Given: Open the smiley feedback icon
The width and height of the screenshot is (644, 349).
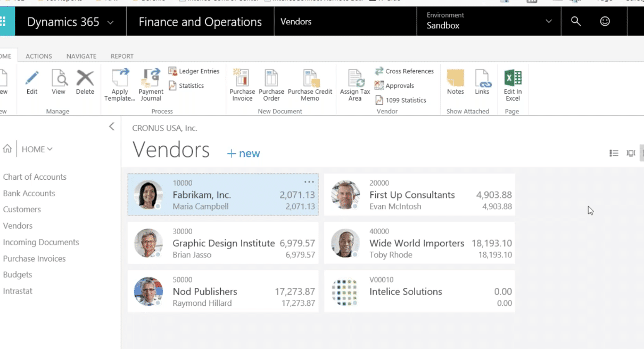Looking at the screenshot, I should click(605, 21).
